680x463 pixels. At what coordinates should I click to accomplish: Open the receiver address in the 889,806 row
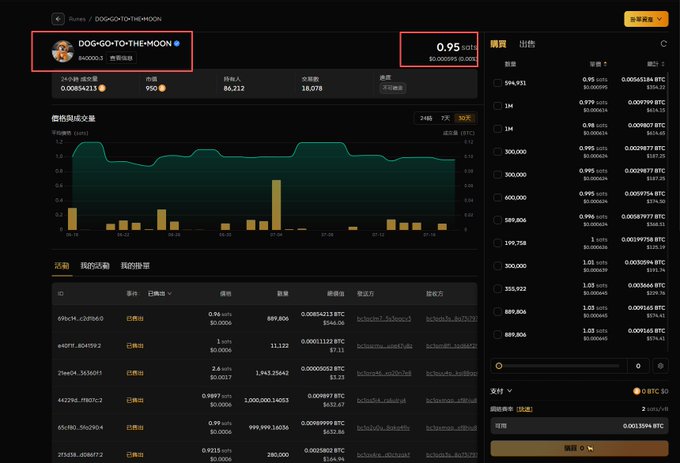[451, 318]
